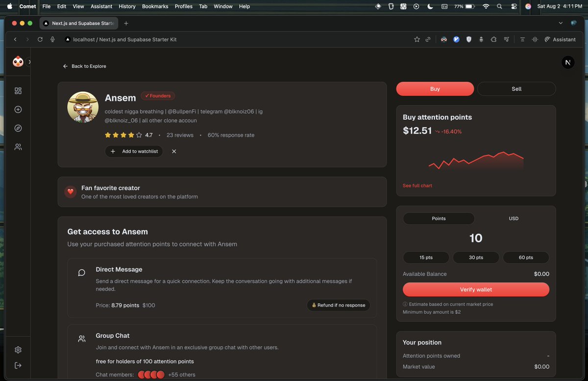Click the logout icon in sidebar
The image size is (588, 381).
coord(18,365)
